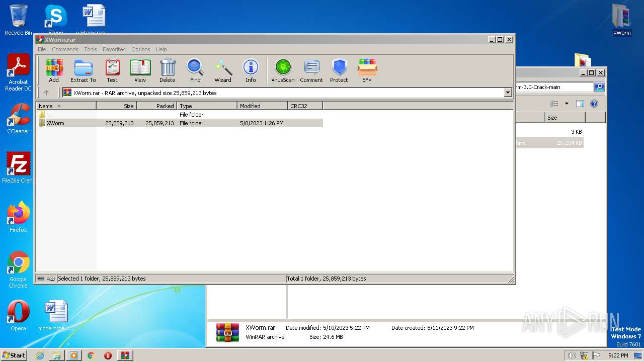Sort by Packed column header
Screen dimensions: 644x362
pos(157,106)
